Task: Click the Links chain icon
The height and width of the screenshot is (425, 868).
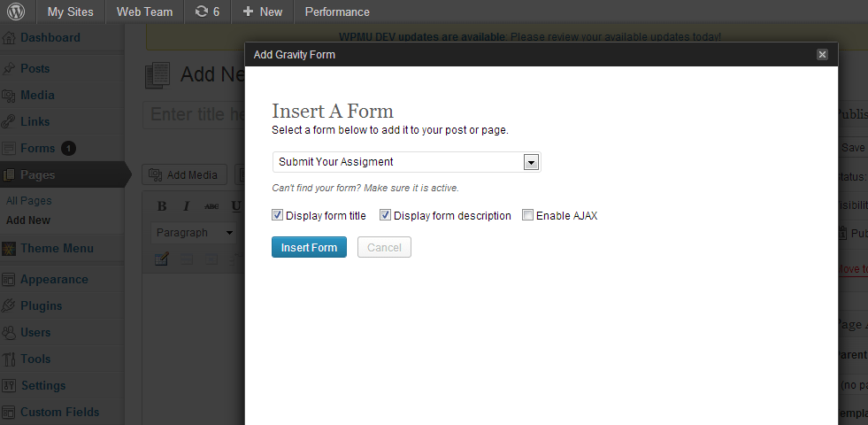Action: (8, 122)
